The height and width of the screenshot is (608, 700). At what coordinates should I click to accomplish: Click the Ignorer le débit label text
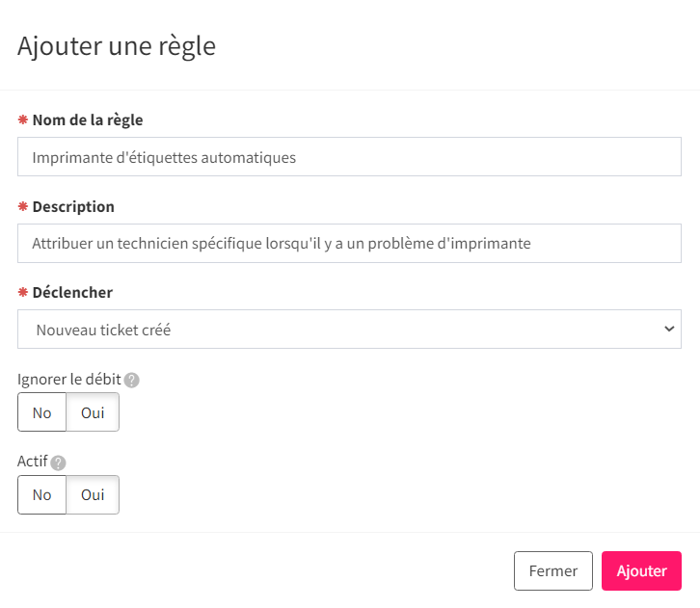[x=69, y=380]
